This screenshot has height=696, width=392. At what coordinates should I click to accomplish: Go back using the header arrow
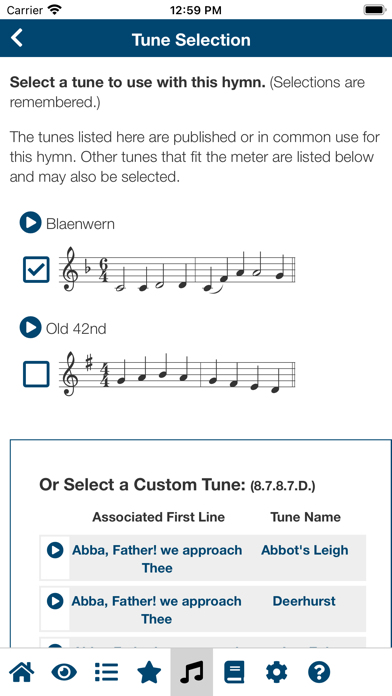[17, 39]
